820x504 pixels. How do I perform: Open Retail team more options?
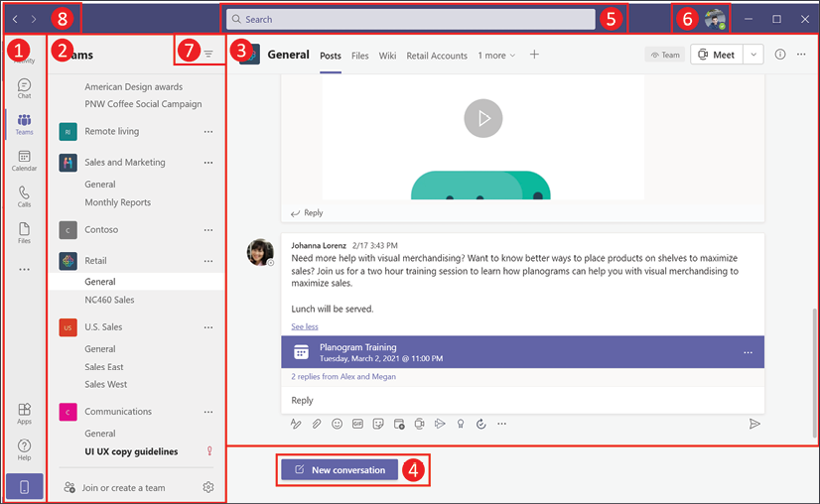pos(208,261)
